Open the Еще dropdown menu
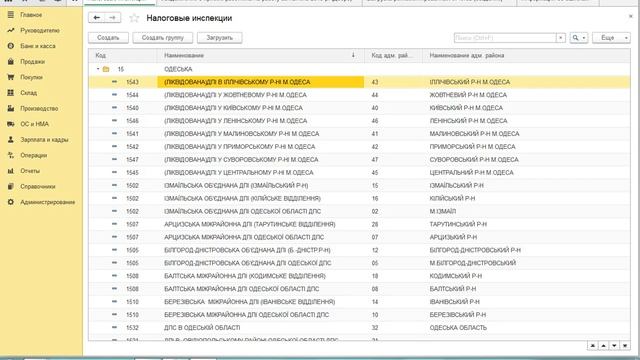This screenshot has height=360, width=640. click(x=611, y=38)
